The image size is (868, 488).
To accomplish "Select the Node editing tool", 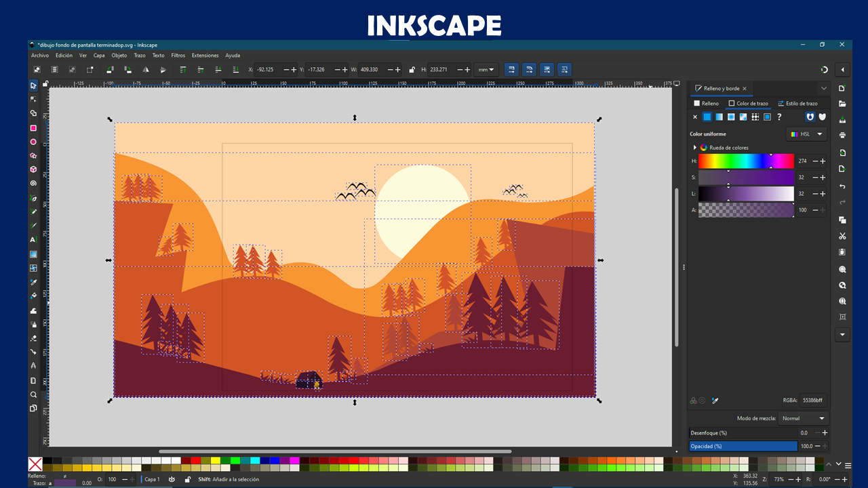I will (33, 99).
